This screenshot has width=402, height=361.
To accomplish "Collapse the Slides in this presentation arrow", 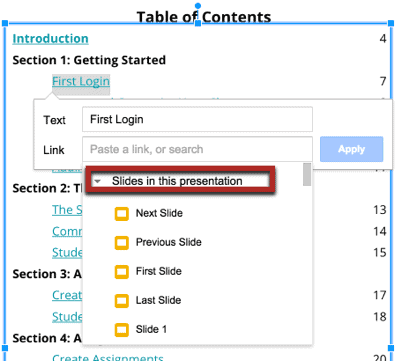I will pyautogui.click(x=97, y=181).
